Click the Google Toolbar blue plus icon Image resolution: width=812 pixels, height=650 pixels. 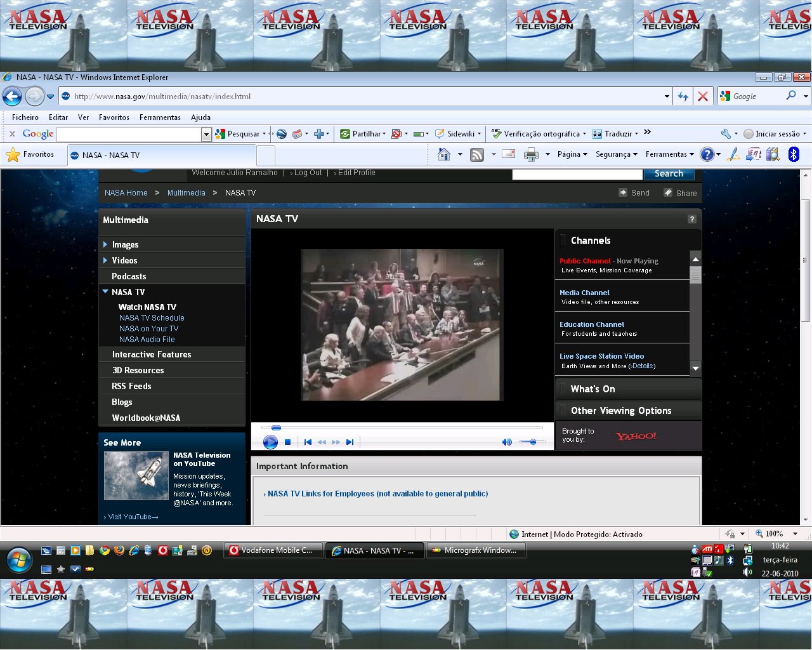coord(319,134)
